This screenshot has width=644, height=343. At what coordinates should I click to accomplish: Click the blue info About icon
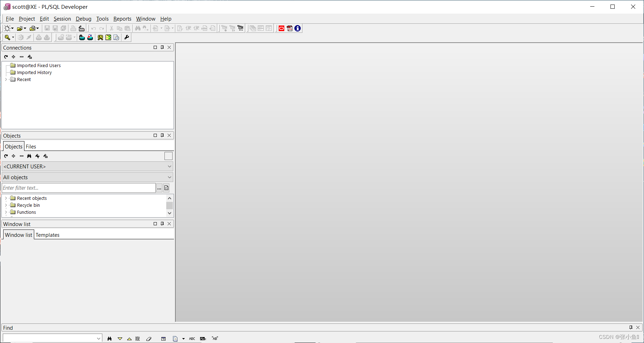coord(298,28)
